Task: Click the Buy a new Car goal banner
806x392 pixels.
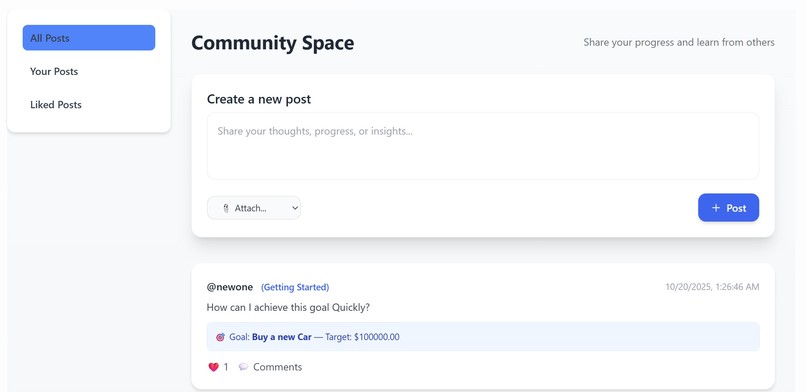Action: pyautogui.click(x=483, y=337)
